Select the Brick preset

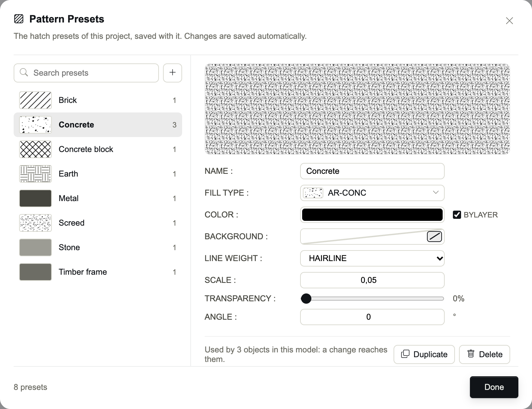98,100
